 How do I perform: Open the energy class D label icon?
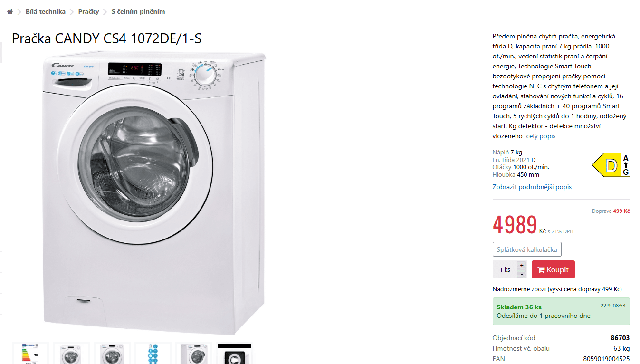click(x=611, y=165)
